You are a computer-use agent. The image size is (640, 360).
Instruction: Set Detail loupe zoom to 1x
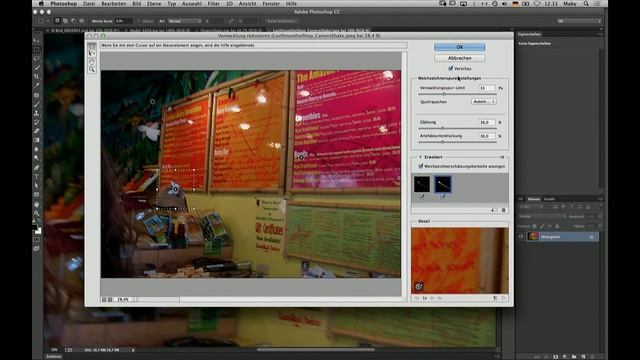pyautogui.click(x=424, y=298)
